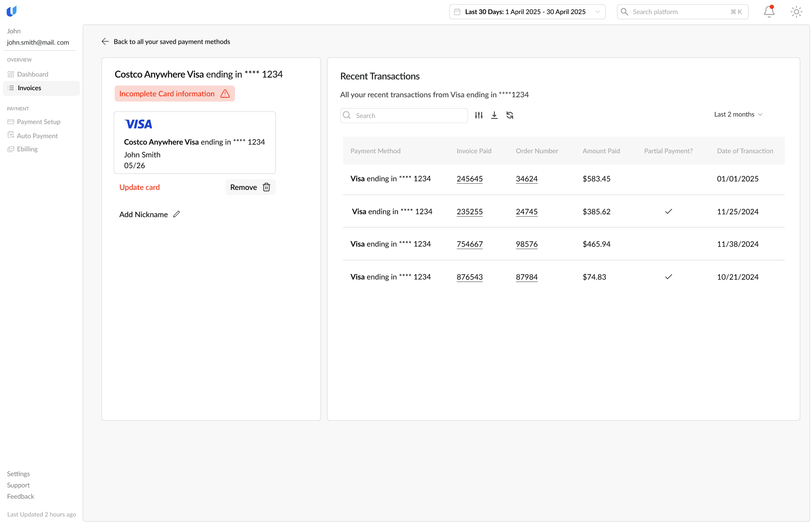
Task: Click the back arrow icon
Action: tap(105, 41)
